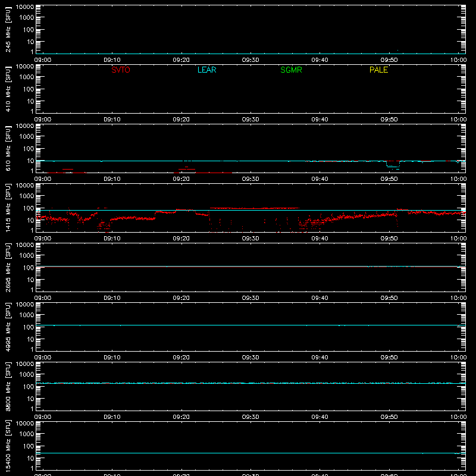
Task: Click 09:30 time label under 4995 MHz plot
Action: 250,358
